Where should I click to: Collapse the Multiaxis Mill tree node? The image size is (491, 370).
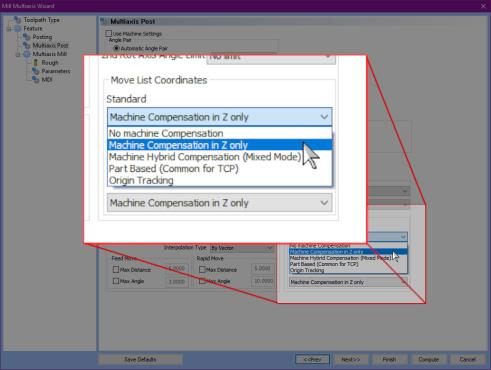click(x=18, y=54)
